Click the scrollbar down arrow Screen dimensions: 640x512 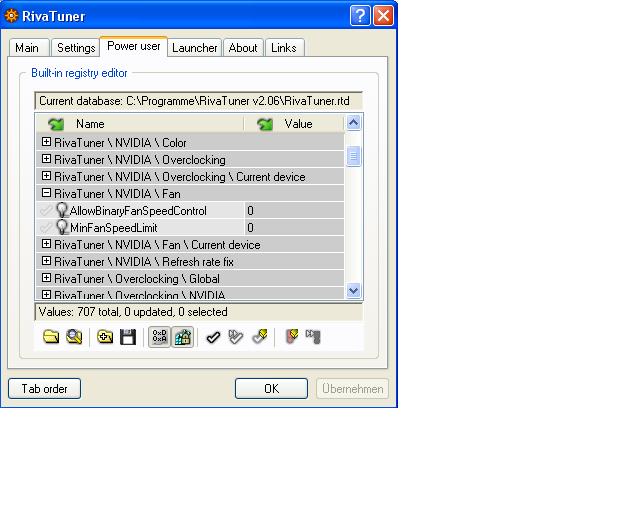pyautogui.click(x=353, y=291)
